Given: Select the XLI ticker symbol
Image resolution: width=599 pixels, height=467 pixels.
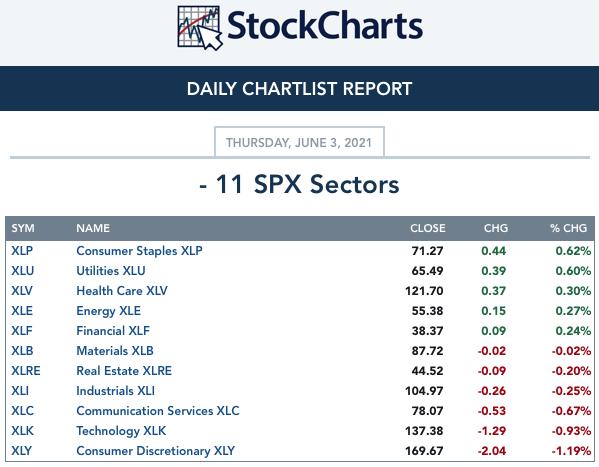Looking at the screenshot, I should coord(20,391).
